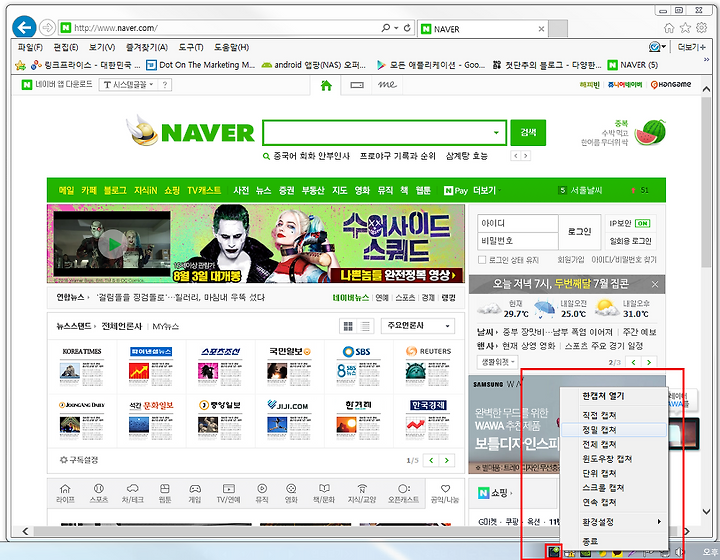Click the 한캡쳐 tray icon in taskbar
This screenshot has width=720, height=560.
(555, 551)
